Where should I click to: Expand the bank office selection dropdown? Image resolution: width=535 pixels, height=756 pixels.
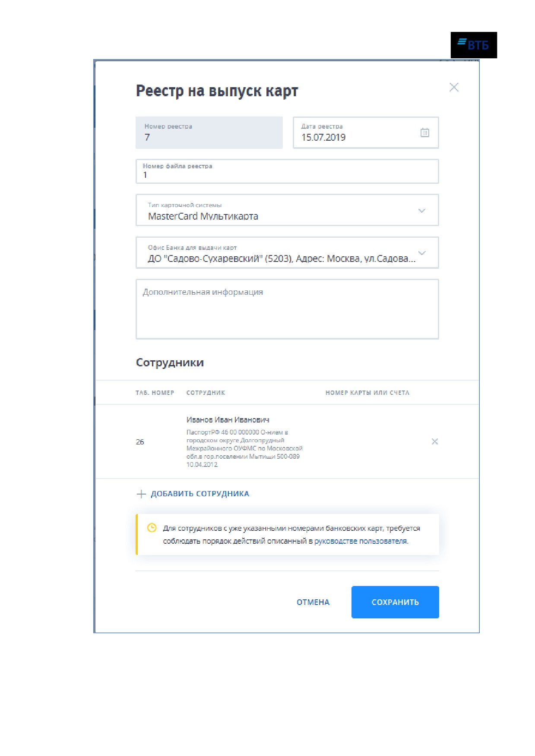coord(422,253)
